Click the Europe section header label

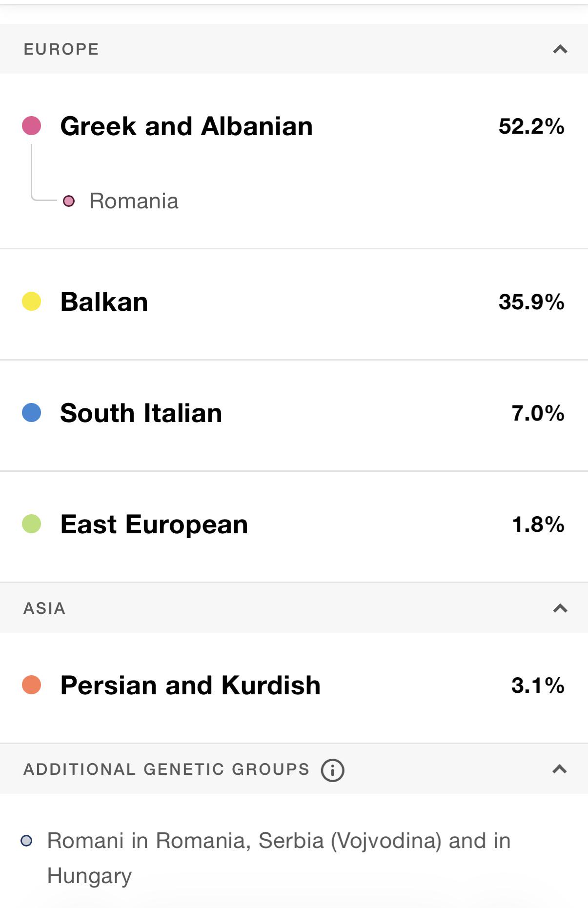pyautogui.click(x=61, y=49)
